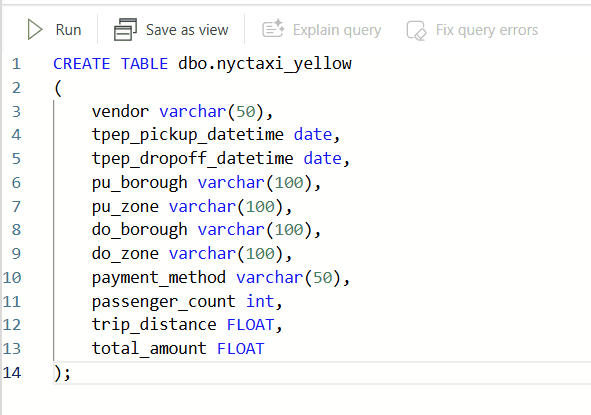Click the TABLE keyword on line 1
591x415 pixels.
[x=144, y=64]
